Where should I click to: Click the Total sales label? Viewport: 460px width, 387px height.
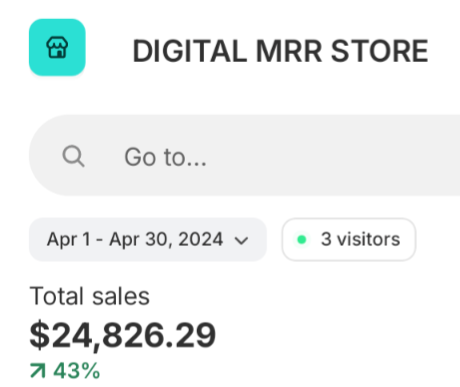(x=90, y=296)
